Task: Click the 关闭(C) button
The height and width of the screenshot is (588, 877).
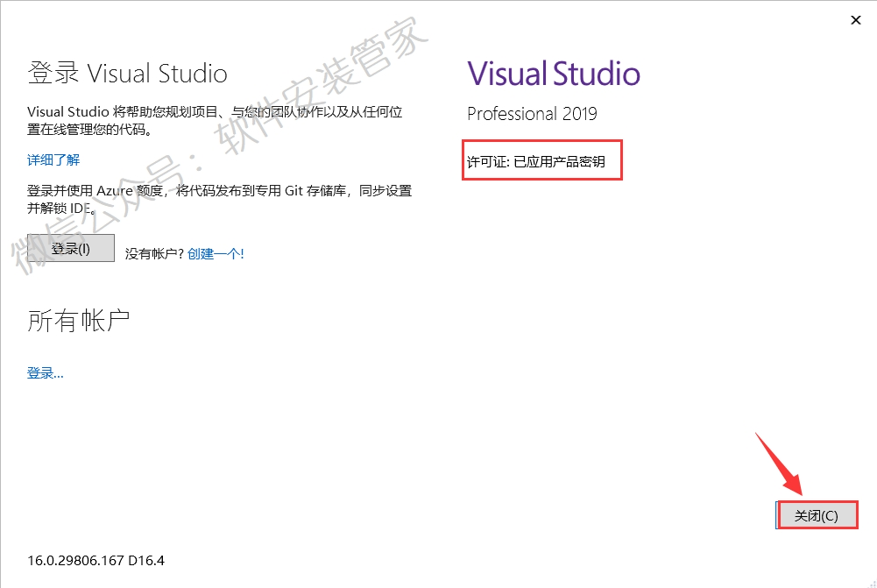Action: click(x=817, y=515)
